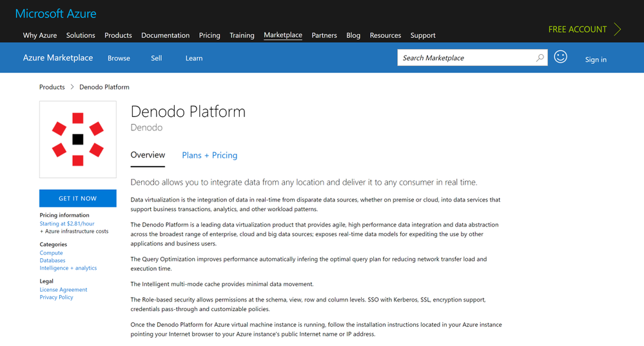Viewport: 644px width, 346px height.
Task: Select the Overview tab
Action: pyautogui.click(x=148, y=155)
